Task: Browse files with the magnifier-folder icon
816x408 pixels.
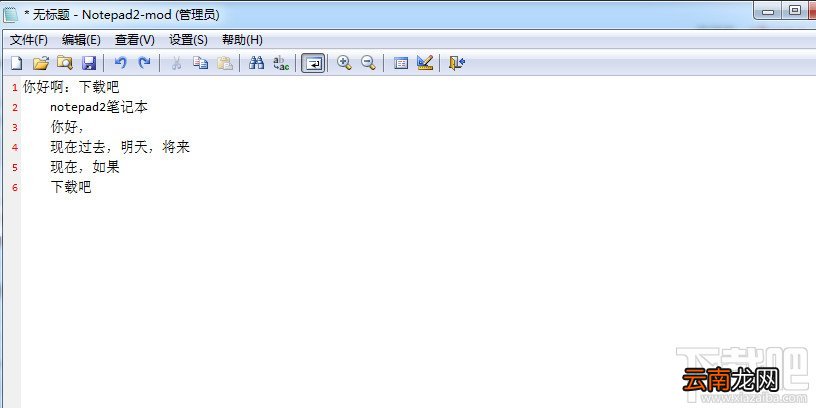Action: click(x=65, y=63)
